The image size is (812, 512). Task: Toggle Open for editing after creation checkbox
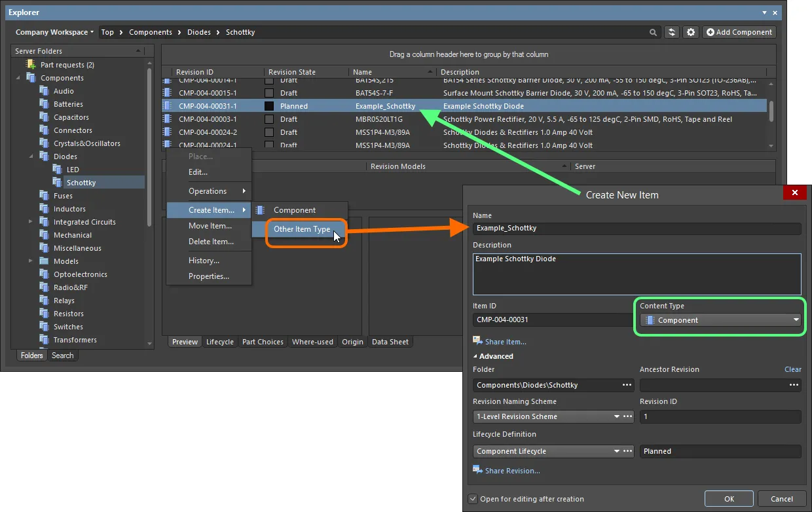tap(473, 499)
